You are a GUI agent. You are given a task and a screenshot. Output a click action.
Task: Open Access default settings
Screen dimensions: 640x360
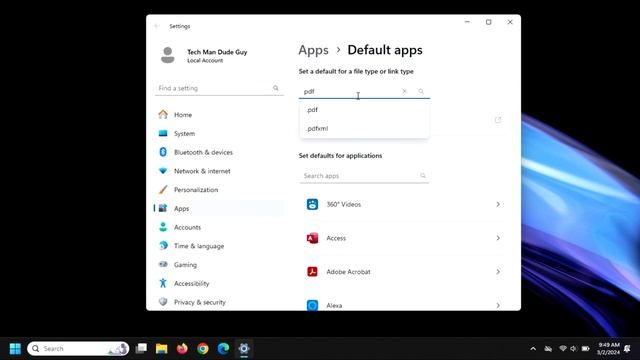(x=403, y=238)
